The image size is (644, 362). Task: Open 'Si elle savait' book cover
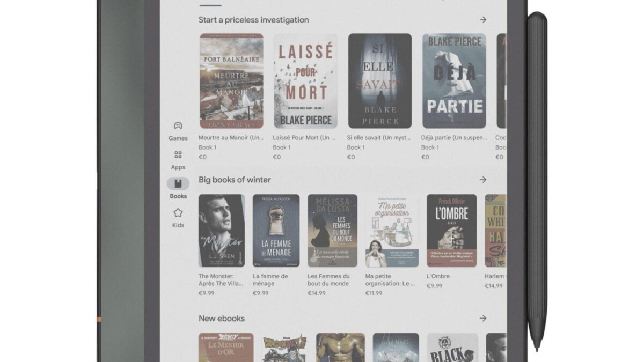tap(379, 81)
